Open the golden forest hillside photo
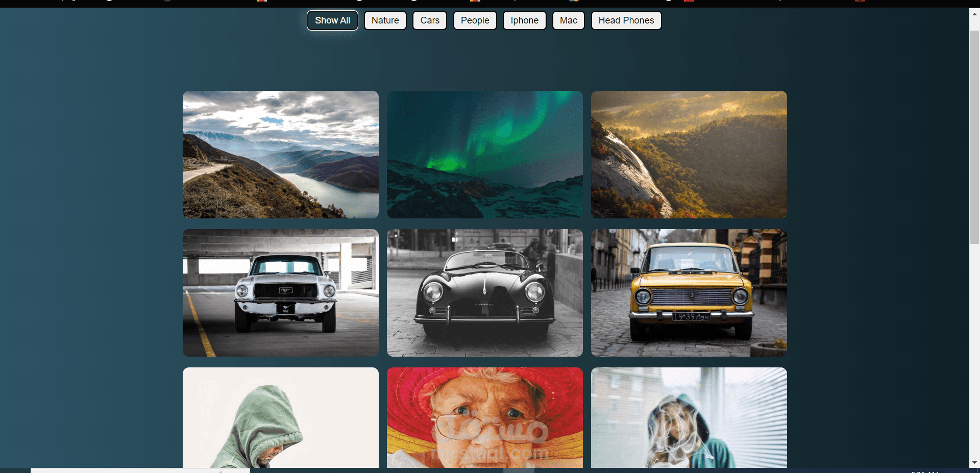Screen dimensions: 980x473 tap(689, 155)
